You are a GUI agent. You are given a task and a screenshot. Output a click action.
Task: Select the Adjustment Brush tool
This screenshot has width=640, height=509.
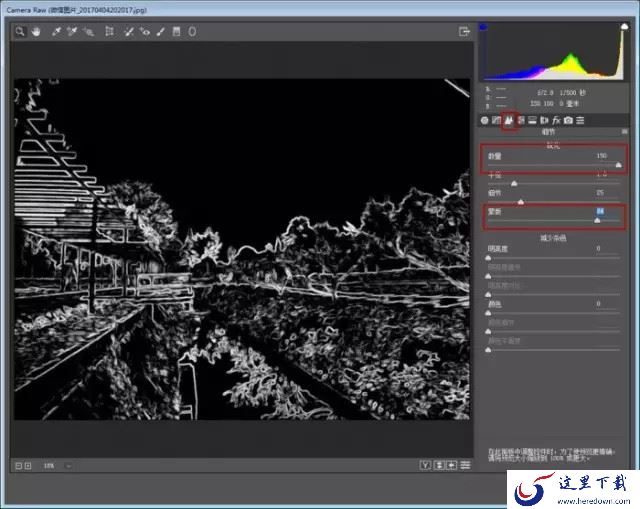point(161,32)
